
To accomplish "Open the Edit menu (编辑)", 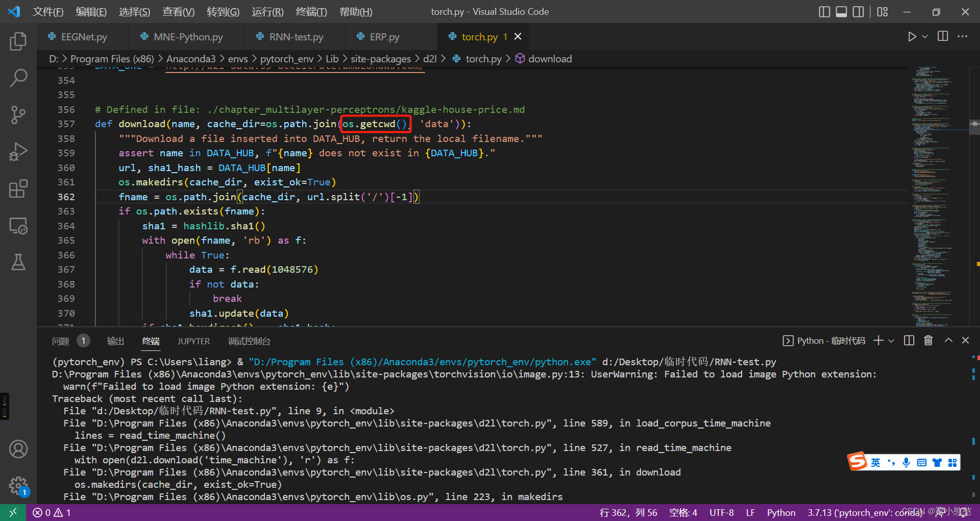I will [91, 12].
